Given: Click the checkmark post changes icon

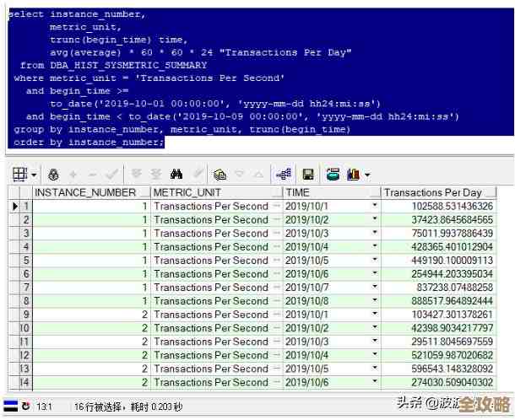Looking at the screenshot, I should [111, 174].
